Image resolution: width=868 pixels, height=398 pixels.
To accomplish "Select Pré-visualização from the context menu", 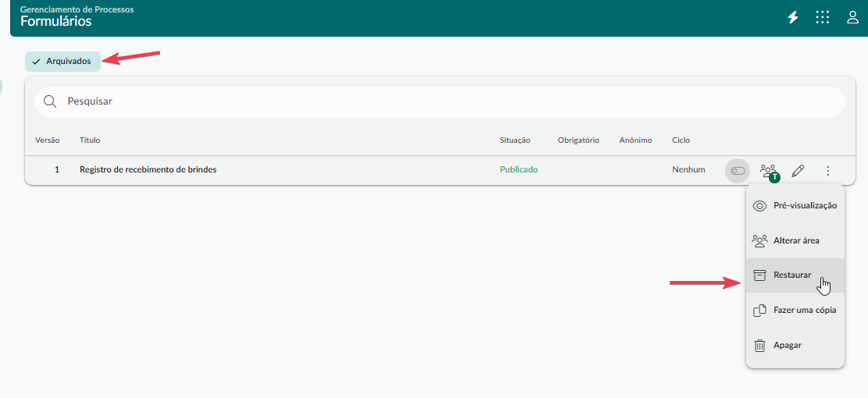I will 795,206.
